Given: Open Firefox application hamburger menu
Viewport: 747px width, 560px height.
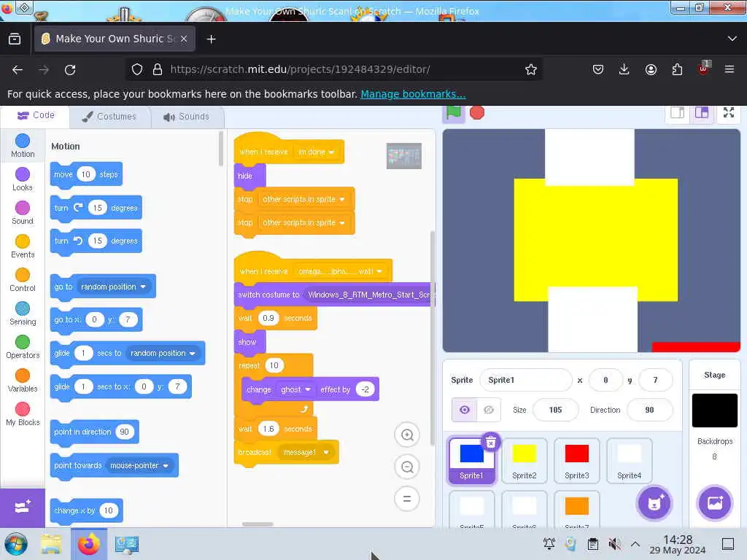Looking at the screenshot, I should point(729,69).
